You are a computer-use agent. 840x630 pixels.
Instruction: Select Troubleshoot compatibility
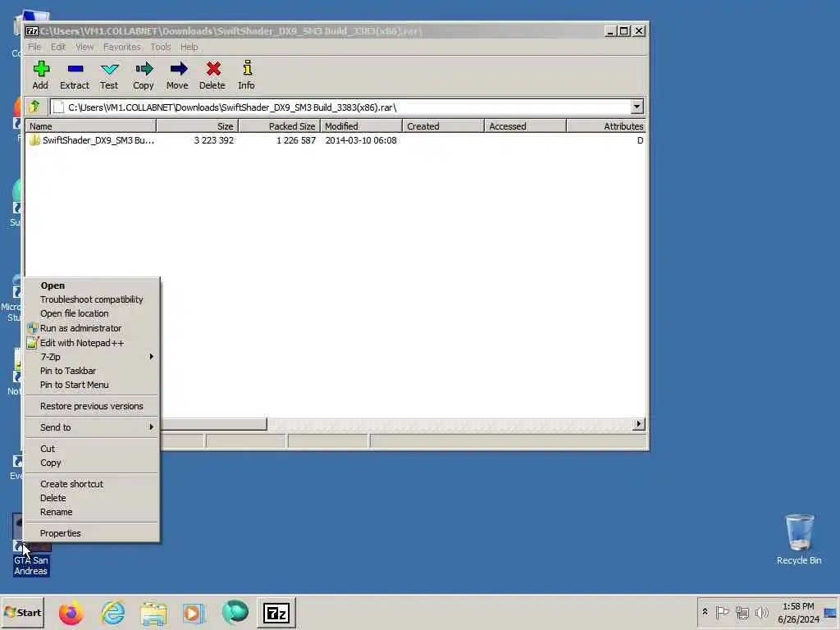point(92,299)
